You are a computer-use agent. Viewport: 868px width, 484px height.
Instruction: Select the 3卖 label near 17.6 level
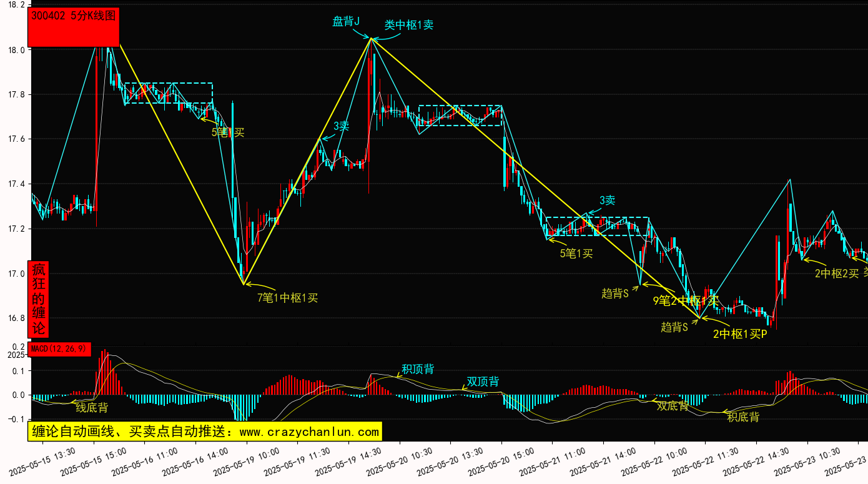pyautogui.click(x=341, y=126)
